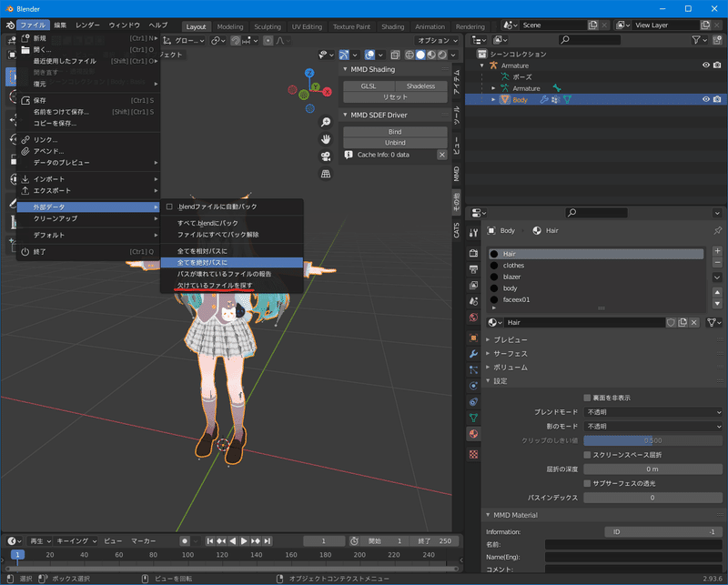728x585 pixels.
Task: Select rendered viewport shading
Action: (x=442, y=55)
